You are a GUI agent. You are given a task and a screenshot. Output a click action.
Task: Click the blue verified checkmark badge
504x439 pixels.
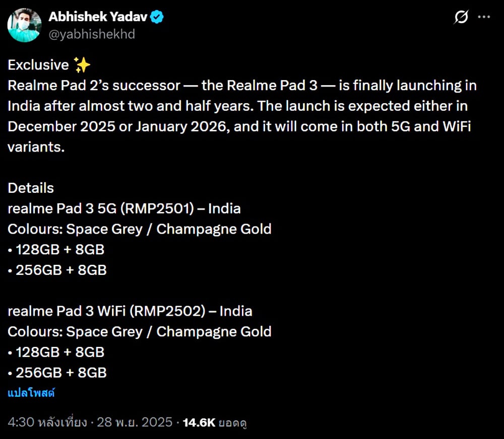pos(157,16)
